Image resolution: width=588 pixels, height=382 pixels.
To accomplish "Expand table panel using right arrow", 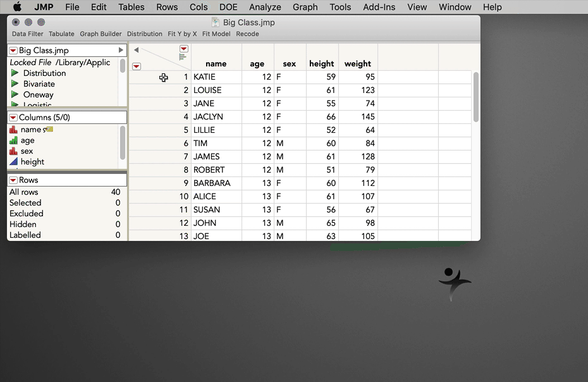I will tap(121, 50).
